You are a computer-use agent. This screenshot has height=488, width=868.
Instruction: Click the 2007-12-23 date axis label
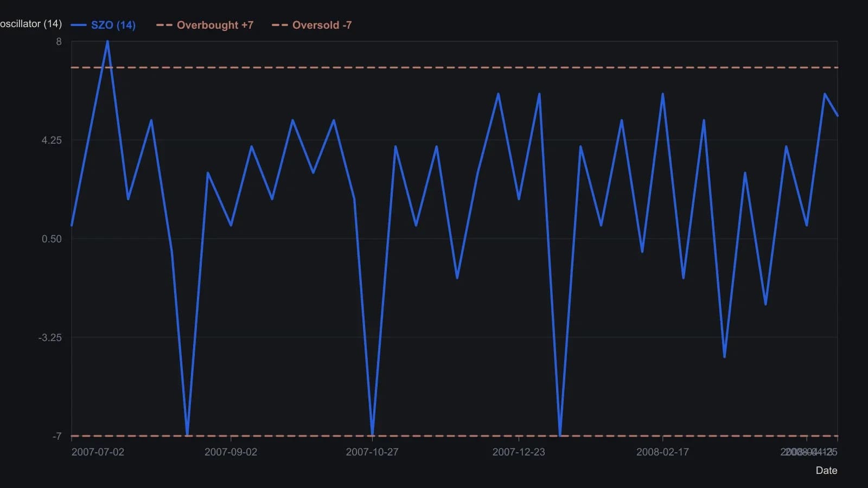point(519,452)
